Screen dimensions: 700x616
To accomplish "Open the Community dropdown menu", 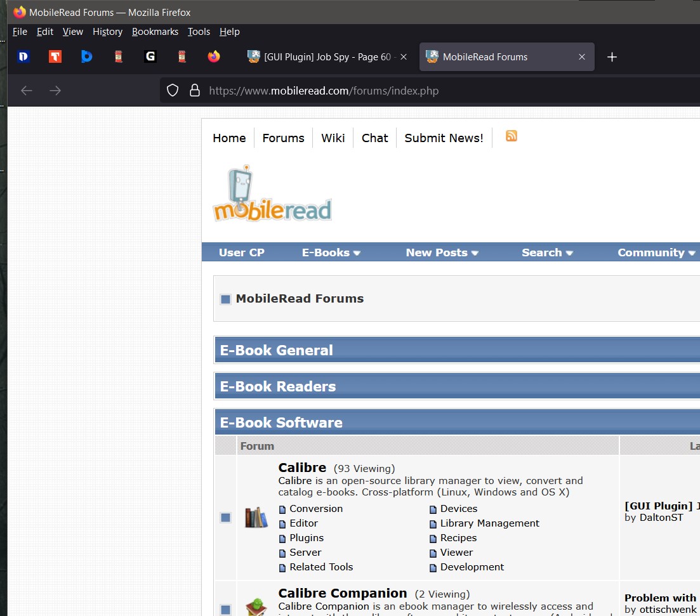I will pyautogui.click(x=656, y=252).
